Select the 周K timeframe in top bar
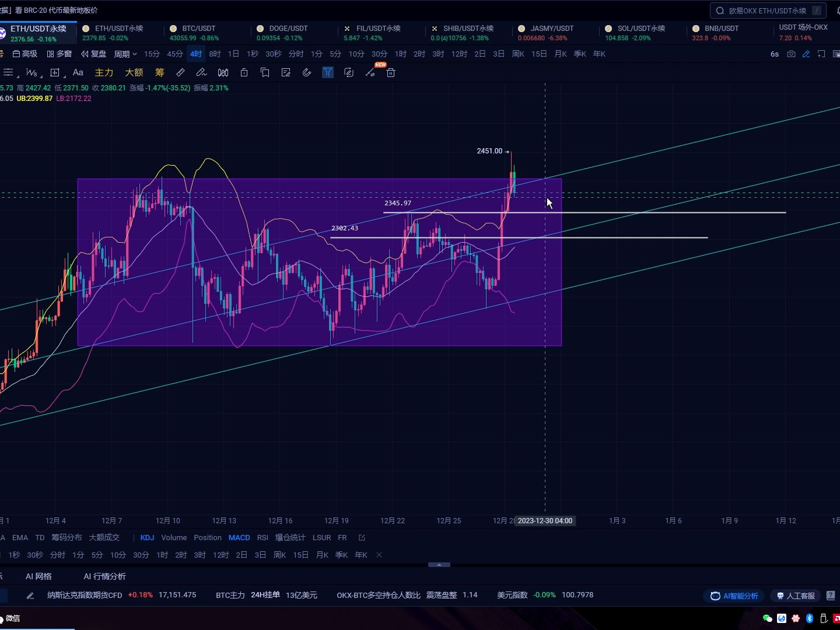Image resolution: width=840 pixels, height=630 pixels. coord(518,54)
